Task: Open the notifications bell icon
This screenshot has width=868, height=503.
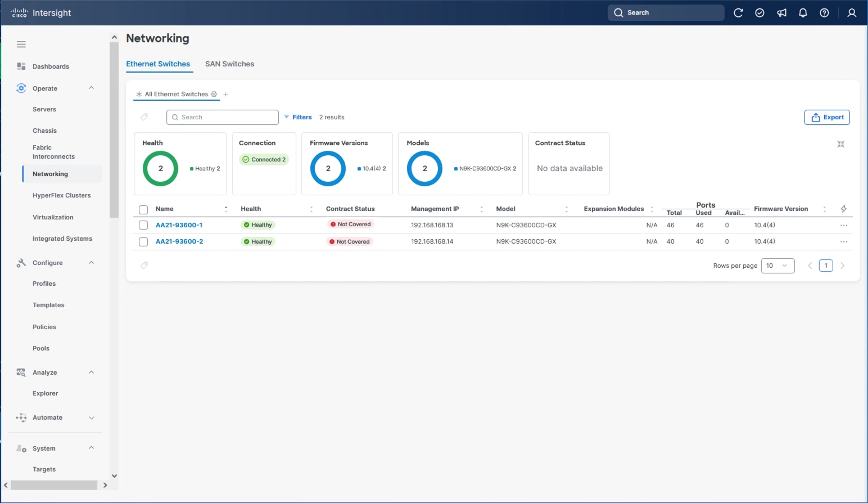Action: 803,13
